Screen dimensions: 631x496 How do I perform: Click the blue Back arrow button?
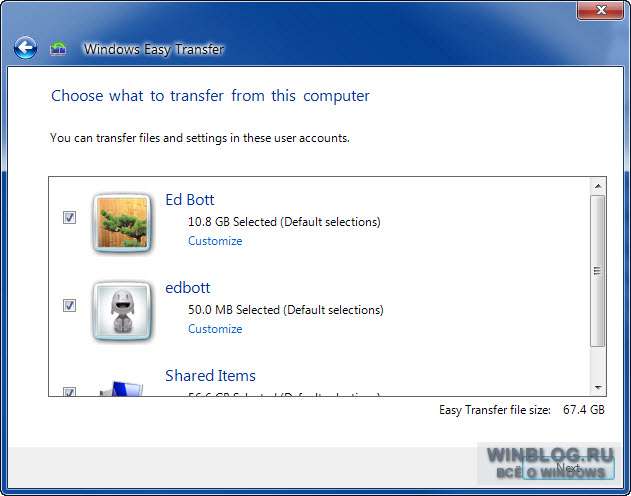pos(25,48)
